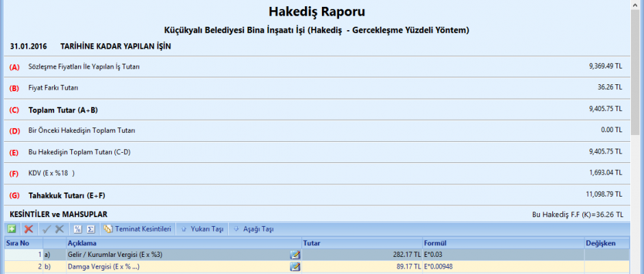This screenshot has height=274, width=644.
Task: Open Teminat Kesintileri
Action: (x=139, y=229)
